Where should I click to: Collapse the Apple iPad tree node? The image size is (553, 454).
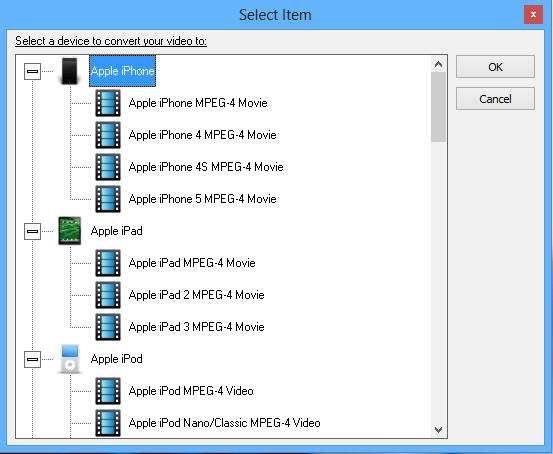(32, 231)
